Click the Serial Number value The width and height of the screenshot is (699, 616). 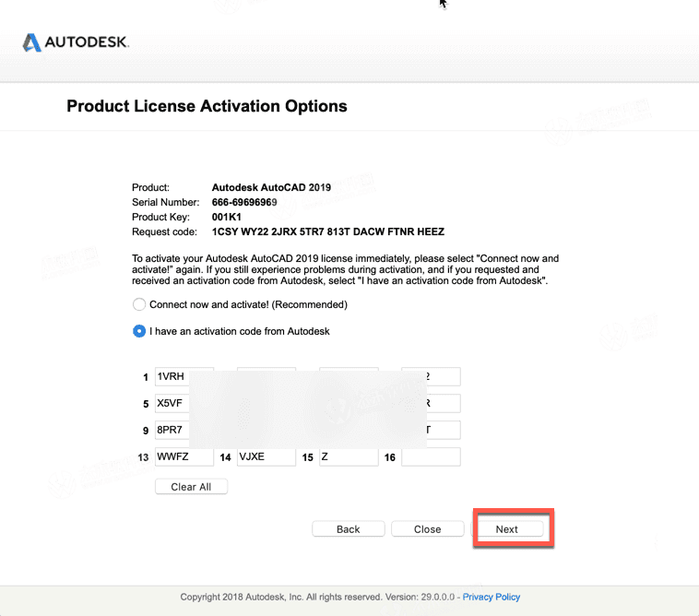pyautogui.click(x=244, y=202)
